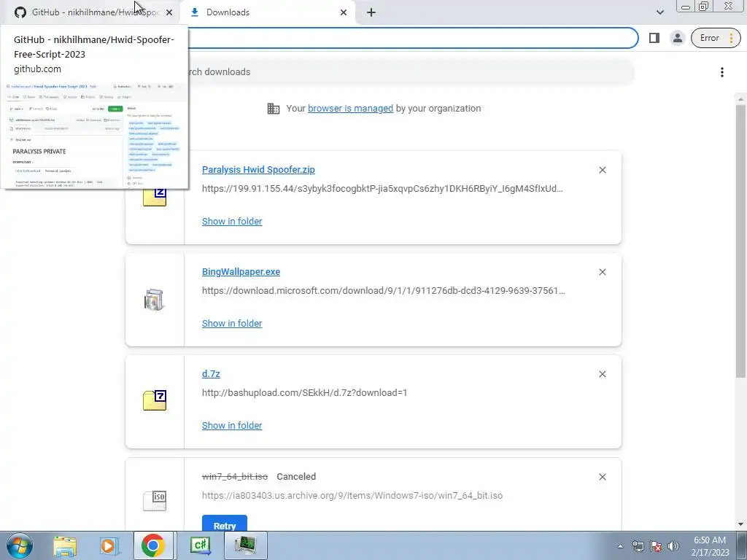Open BingWallpaper.exe download link
747x560 pixels.
pos(241,272)
